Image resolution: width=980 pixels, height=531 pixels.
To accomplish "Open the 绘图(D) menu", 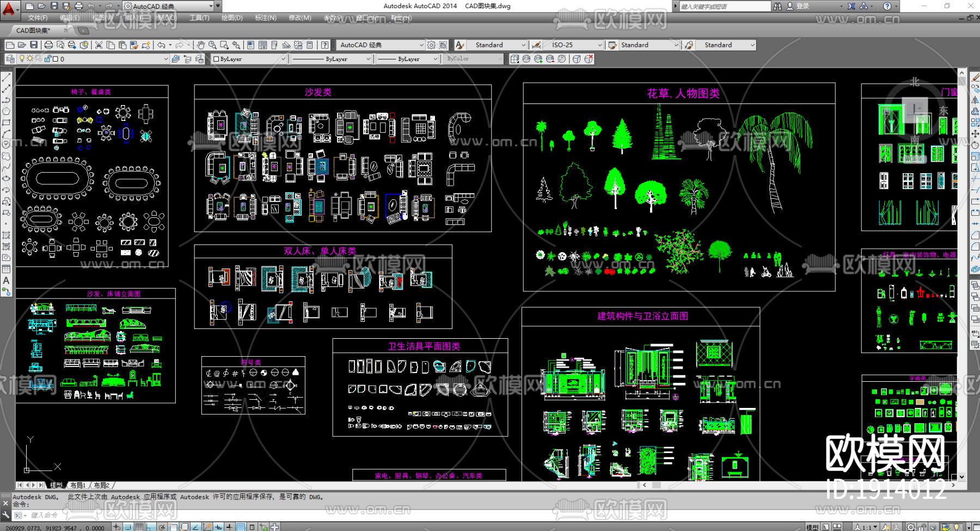I will [232, 18].
